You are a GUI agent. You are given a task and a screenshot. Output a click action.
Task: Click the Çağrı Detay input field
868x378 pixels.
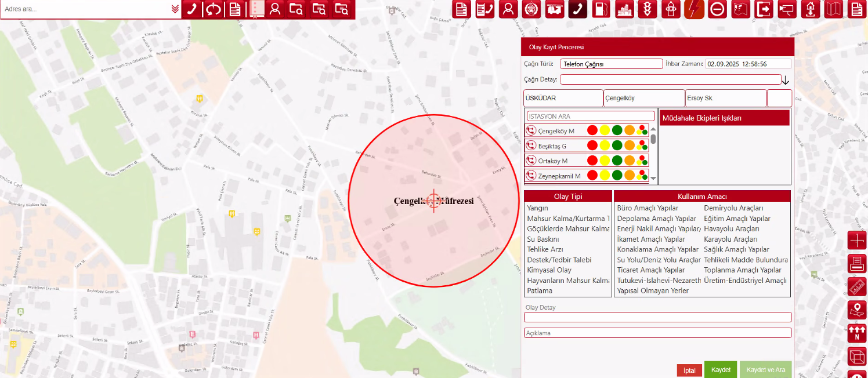coord(671,79)
